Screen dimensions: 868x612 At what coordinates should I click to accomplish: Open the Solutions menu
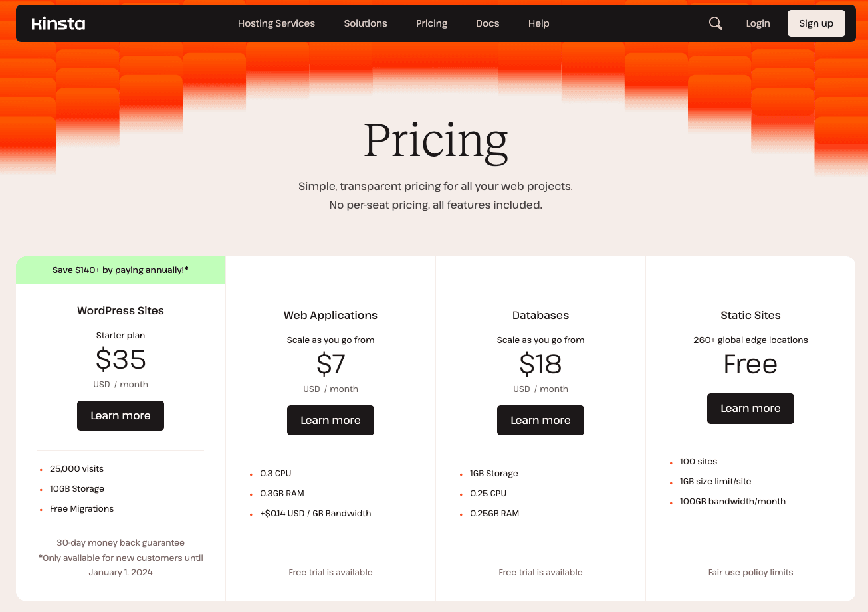click(365, 23)
